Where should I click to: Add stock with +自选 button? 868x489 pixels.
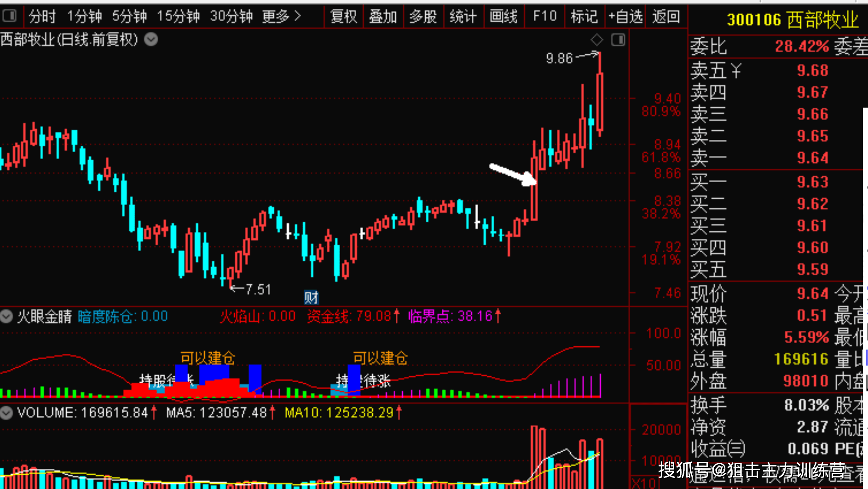(x=625, y=17)
